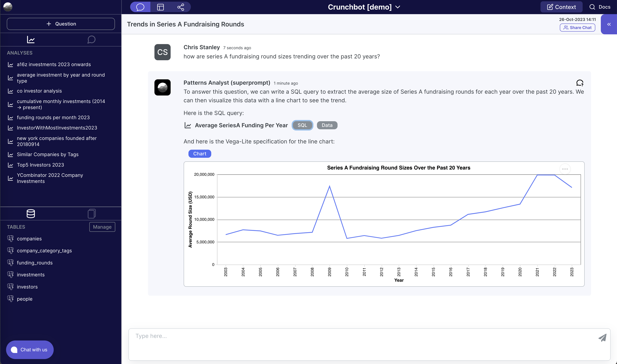Send the message with paper plane icon
The image size is (617, 364).
pos(602,338)
